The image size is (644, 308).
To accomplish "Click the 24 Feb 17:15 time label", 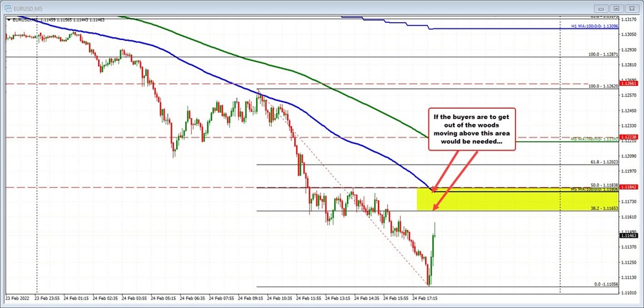I will 426,297.
